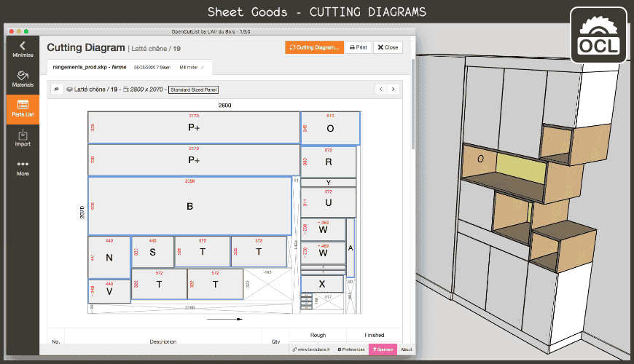
Task: Select the T part beside the 483 offcut
Action: [215, 285]
